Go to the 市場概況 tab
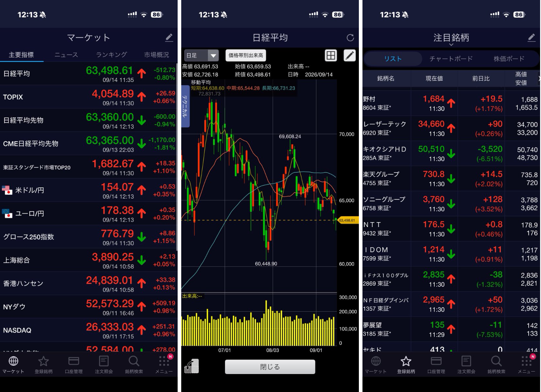541x392 pixels. click(156, 55)
